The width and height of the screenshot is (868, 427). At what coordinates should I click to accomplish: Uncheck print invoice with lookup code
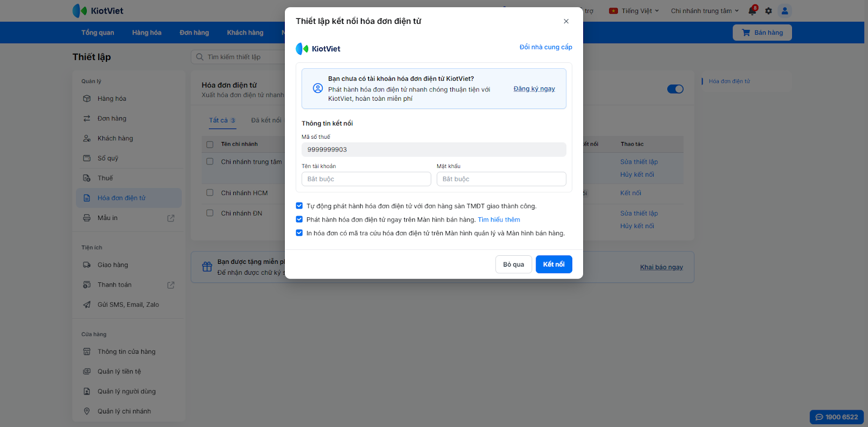pyautogui.click(x=299, y=233)
